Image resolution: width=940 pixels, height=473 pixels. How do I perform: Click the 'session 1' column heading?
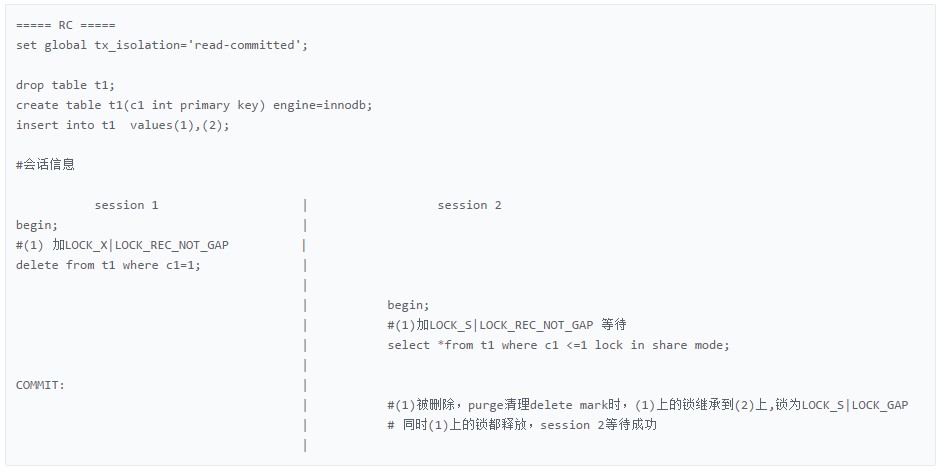(x=126, y=205)
